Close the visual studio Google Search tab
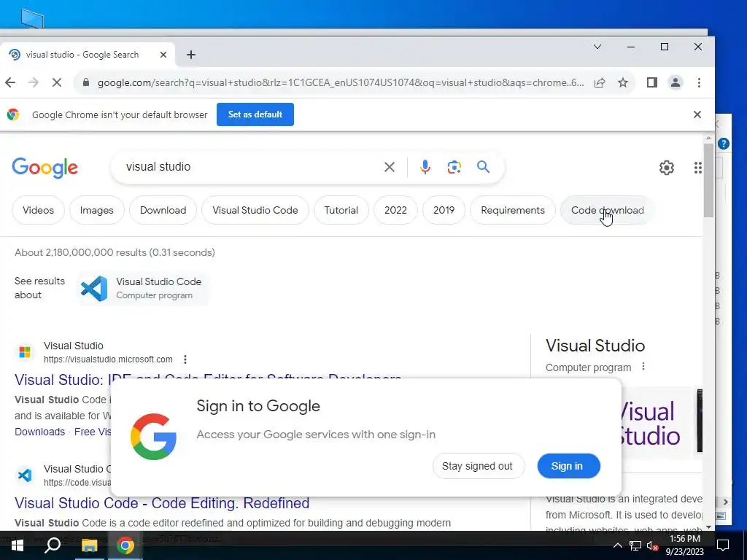Image resolution: width=747 pixels, height=560 pixels. click(163, 55)
